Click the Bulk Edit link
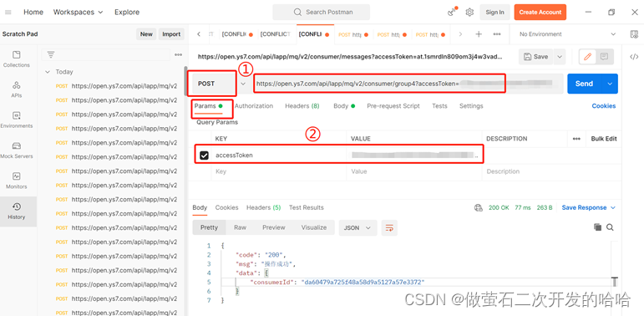644x316 pixels. click(604, 139)
